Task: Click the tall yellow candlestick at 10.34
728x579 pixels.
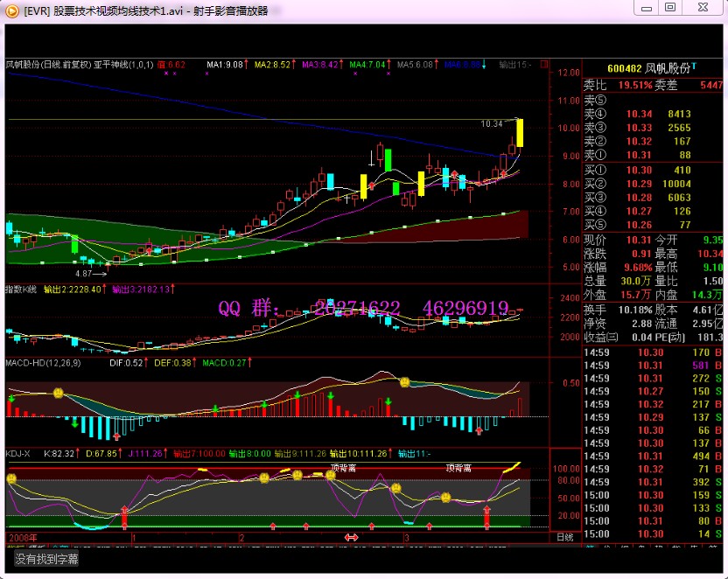Action: coord(520,132)
